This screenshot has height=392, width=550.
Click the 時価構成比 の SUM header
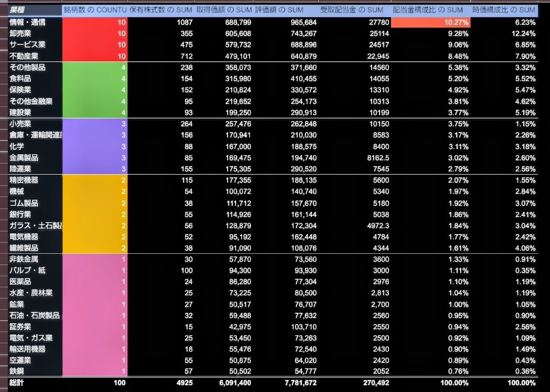[x=504, y=10]
